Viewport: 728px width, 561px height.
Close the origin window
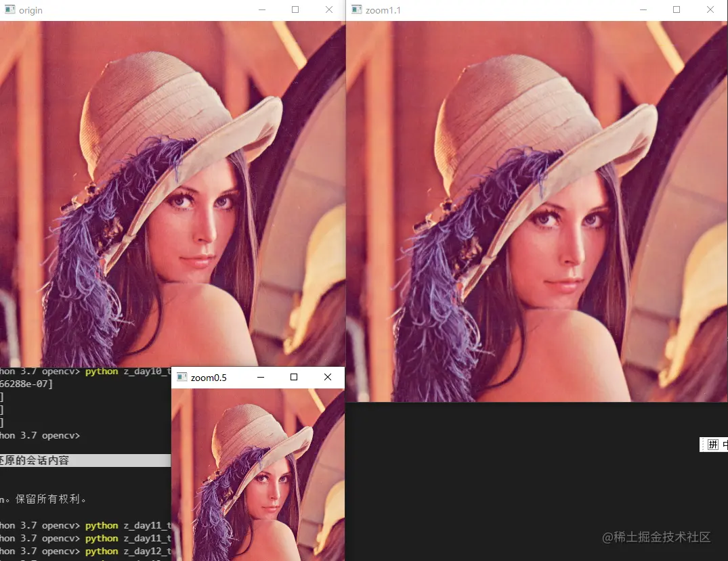(x=328, y=9)
